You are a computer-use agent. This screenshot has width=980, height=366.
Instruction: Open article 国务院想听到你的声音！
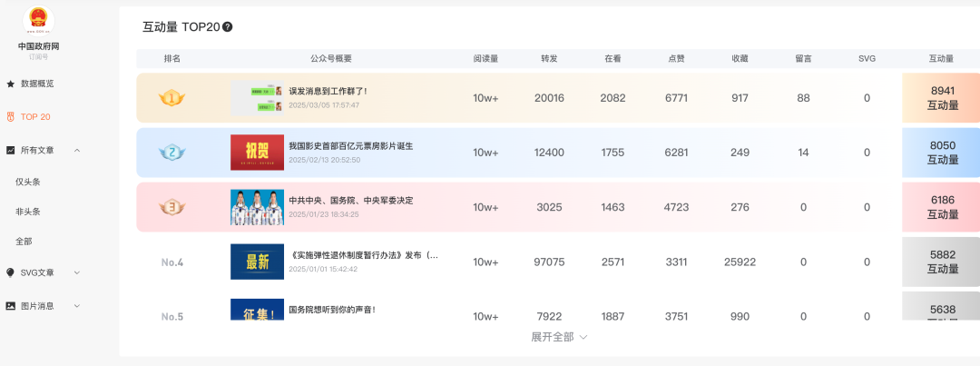tap(332, 309)
